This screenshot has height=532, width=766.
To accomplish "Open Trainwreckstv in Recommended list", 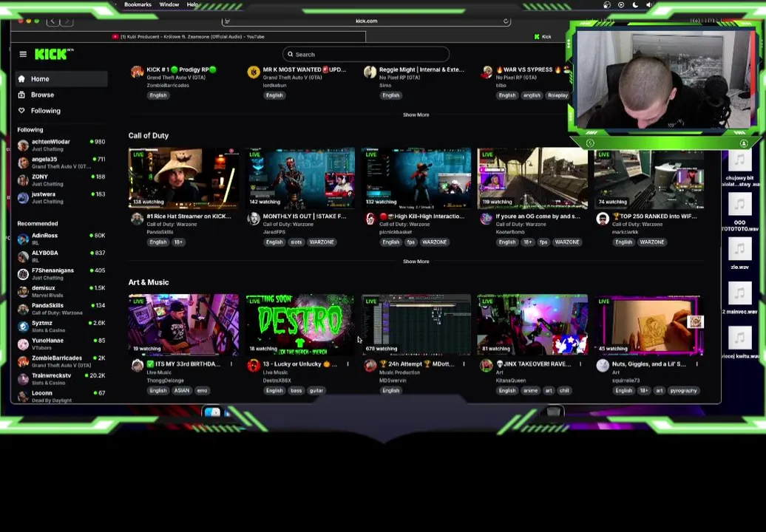I will 61,379.
